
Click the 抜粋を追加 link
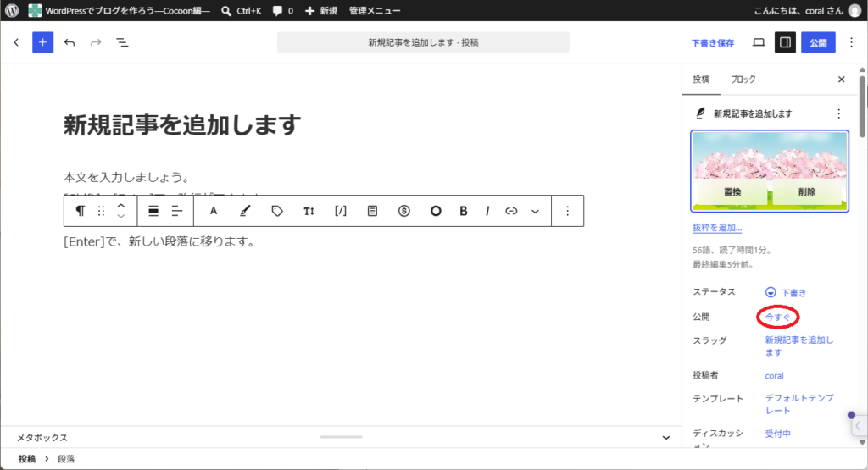pos(717,228)
